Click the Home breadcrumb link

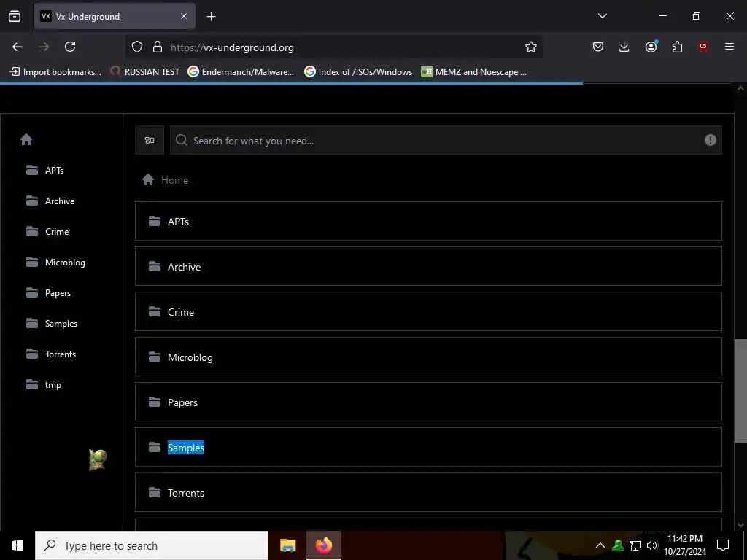click(174, 180)
